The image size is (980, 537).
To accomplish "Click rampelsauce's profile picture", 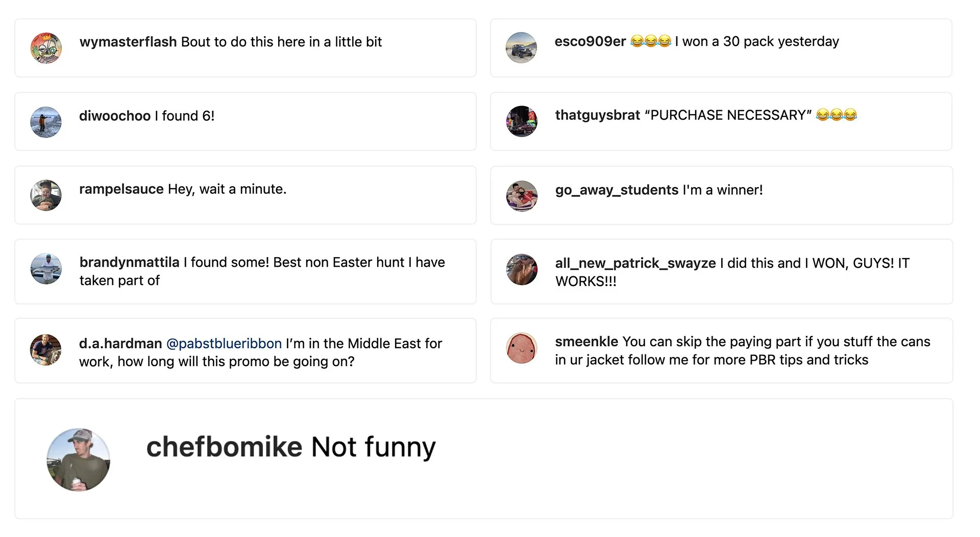I will (x=46, y=195).
